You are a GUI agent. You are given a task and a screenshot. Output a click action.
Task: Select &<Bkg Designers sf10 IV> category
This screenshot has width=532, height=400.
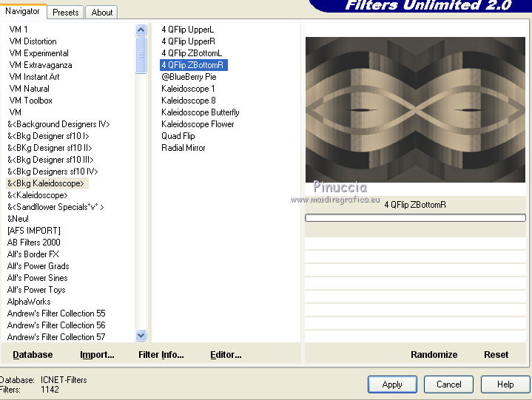pyautogui.click(x=53, y=172)
